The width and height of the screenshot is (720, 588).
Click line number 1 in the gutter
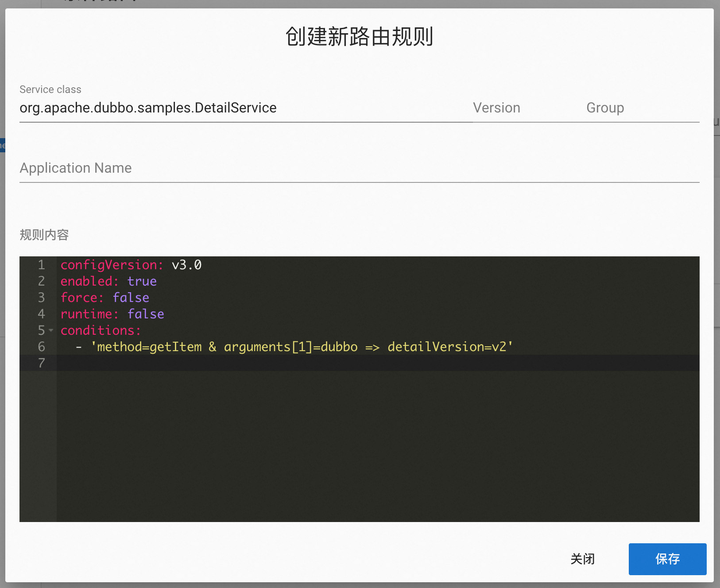click(x=41, y=265)
